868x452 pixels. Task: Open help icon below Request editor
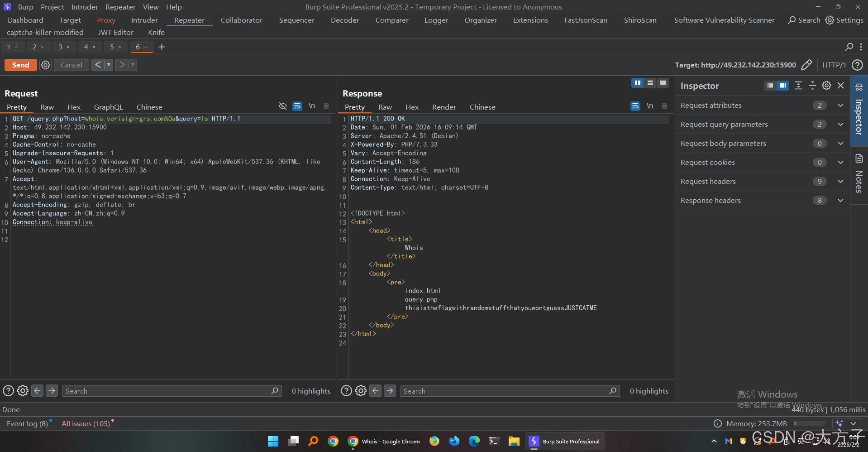(8, 390)
